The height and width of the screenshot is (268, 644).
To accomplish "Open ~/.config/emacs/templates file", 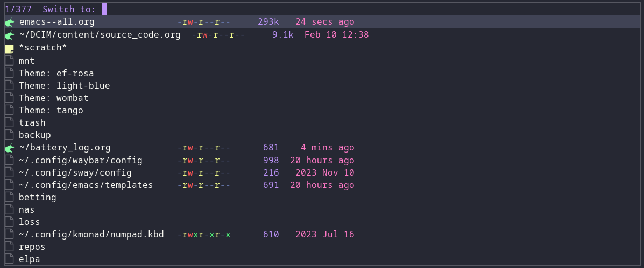I will coord(86,185).
